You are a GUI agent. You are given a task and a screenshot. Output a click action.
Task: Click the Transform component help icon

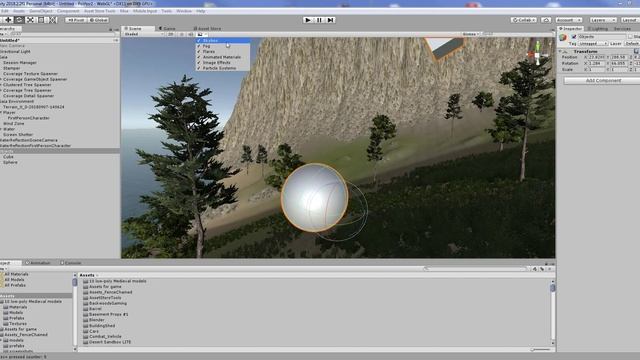click(x=636, y=51)
